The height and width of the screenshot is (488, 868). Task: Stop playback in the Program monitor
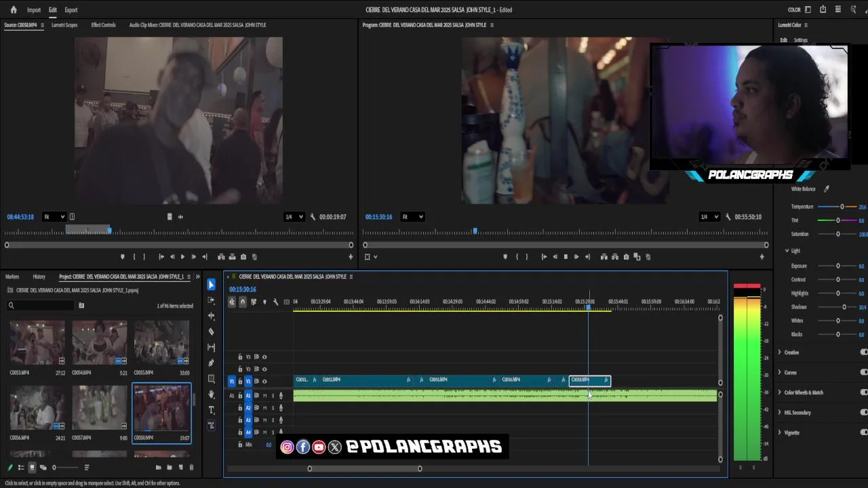[566, 257]
